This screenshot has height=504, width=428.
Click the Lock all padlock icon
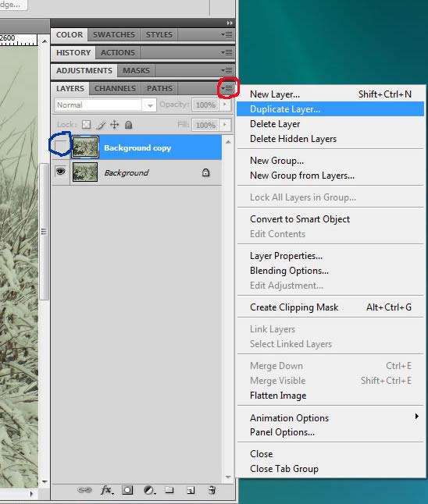128,124
